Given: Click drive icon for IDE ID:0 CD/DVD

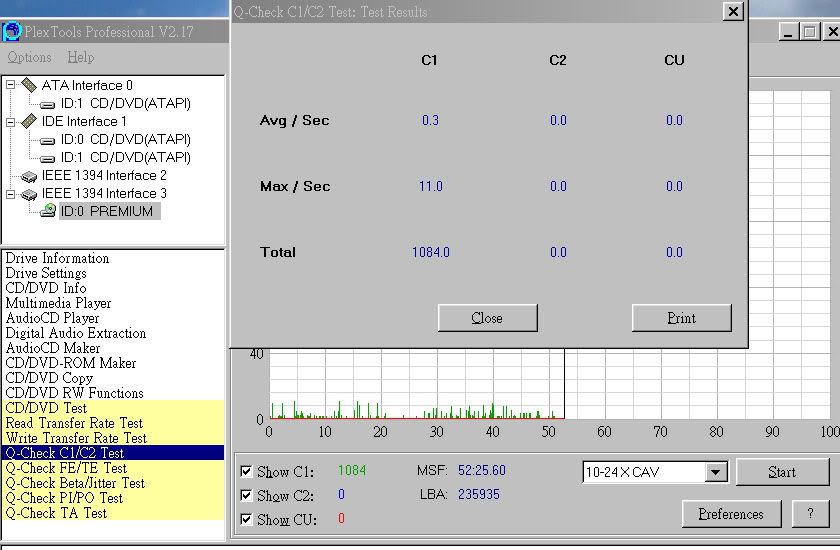Looking at the screenshot, I should tap(48, 141).
